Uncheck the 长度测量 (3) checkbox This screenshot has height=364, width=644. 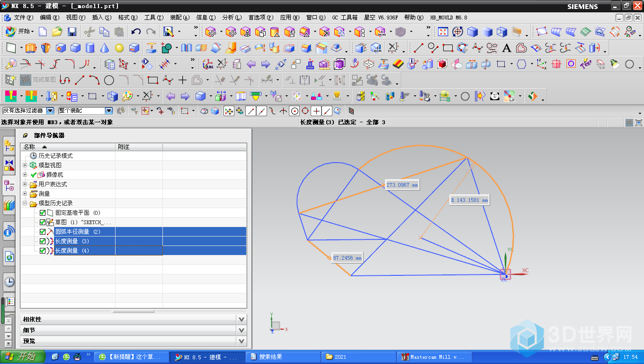click(x=43, y=241)
